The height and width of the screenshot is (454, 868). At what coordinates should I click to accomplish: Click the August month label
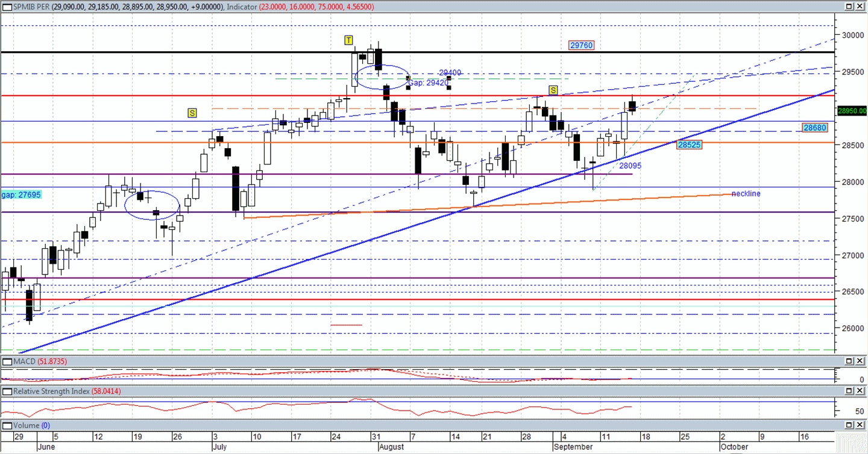coord(393,447)
